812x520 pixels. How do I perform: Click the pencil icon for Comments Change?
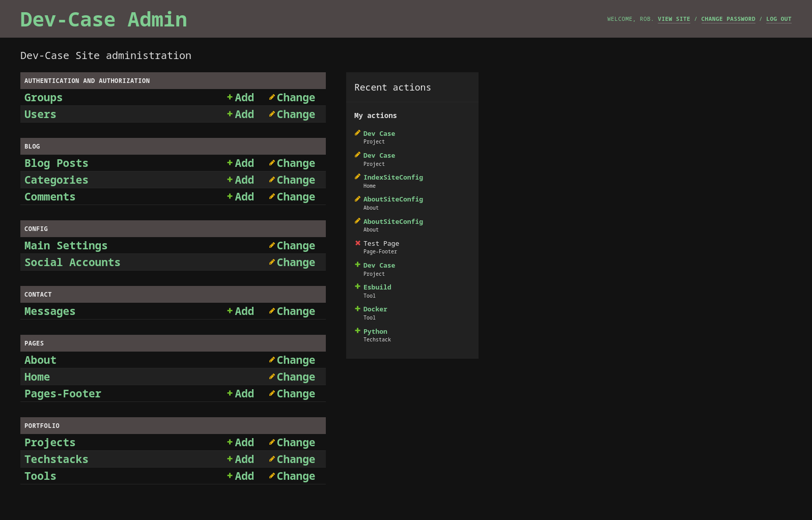pos(272,196)
